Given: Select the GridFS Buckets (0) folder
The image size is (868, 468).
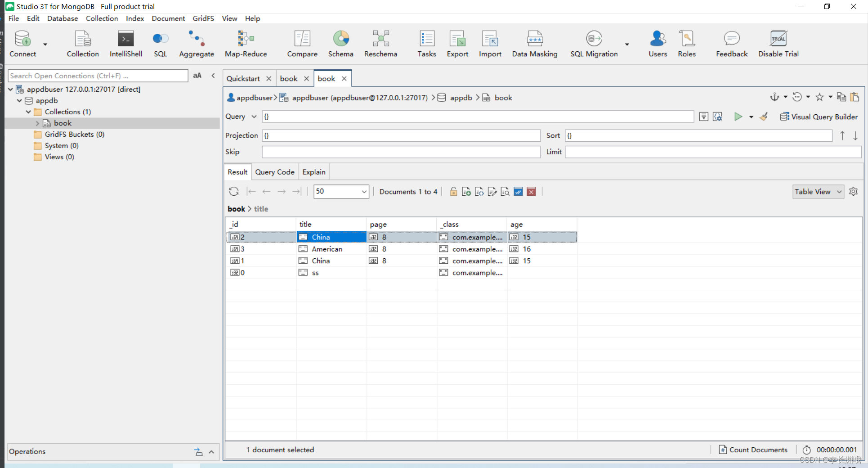Looking at the screenshot, I should point(74,134).
